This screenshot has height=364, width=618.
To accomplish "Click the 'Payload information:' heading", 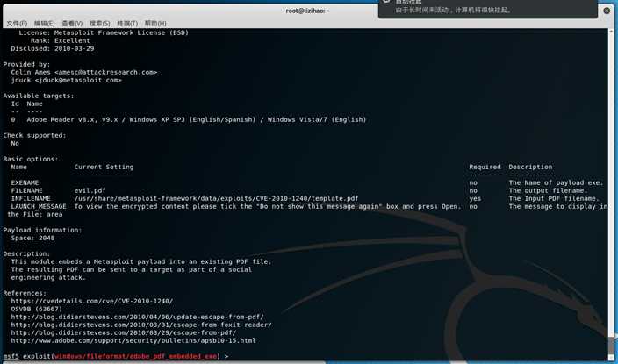I will coord(42,230).
